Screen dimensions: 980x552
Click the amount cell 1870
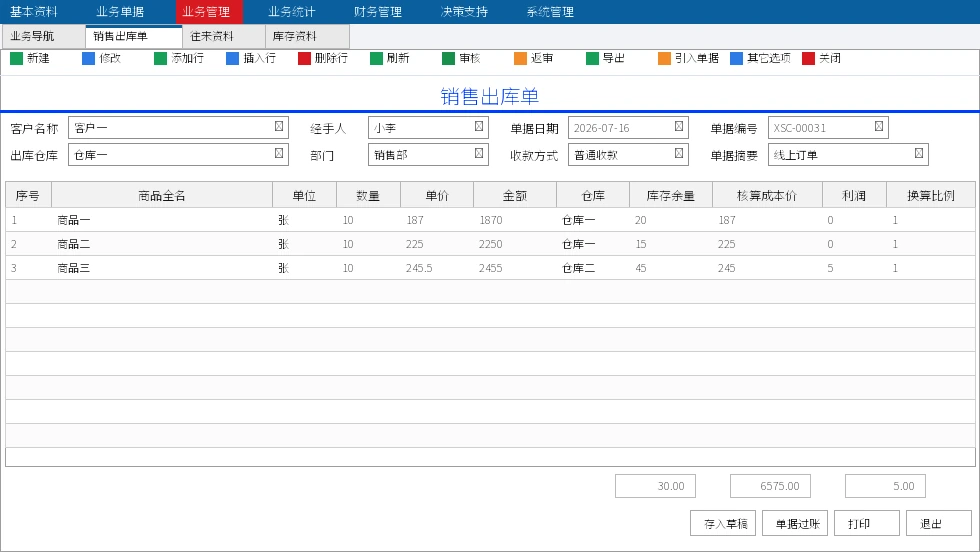point(515,220)
